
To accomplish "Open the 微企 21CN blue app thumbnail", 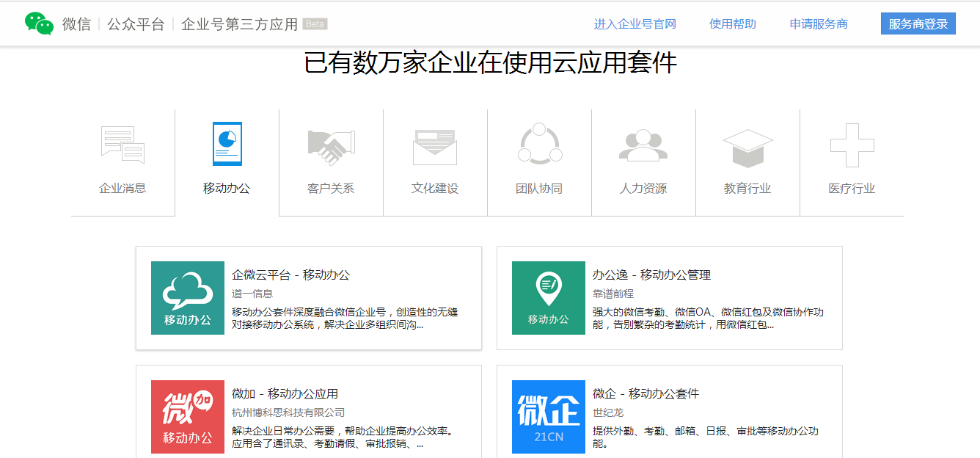I will (549, 417).
